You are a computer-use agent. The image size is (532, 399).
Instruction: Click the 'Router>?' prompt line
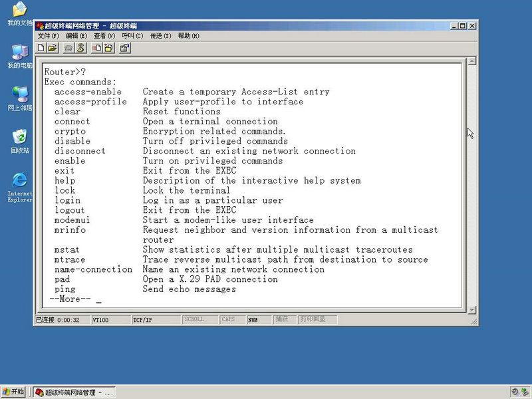65,72
